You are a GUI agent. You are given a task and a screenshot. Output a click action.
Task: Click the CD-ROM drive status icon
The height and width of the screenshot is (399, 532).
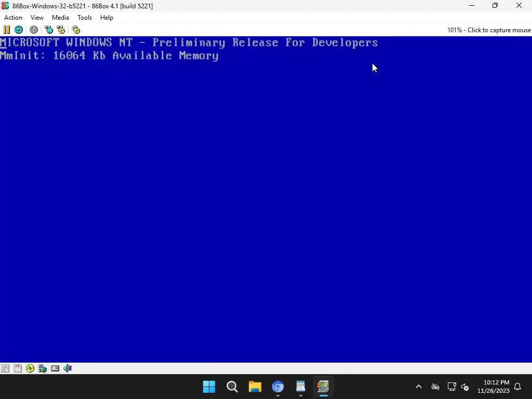(30, 368)
